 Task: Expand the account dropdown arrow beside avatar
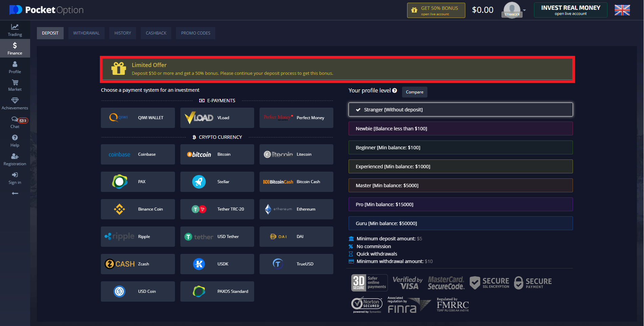(x=525, y=10)
